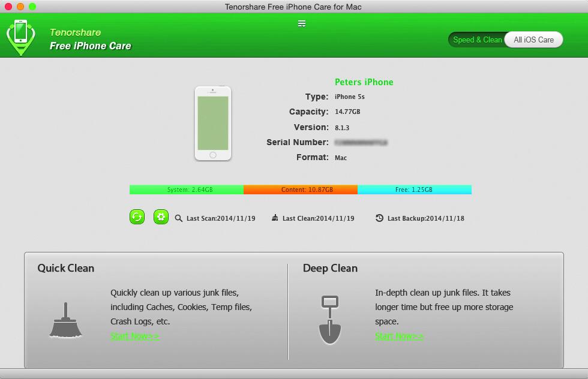Click the Last Backup:2014/11/18 text
The height and width of the screenshot is (379, 588).
tap(425, 218)
